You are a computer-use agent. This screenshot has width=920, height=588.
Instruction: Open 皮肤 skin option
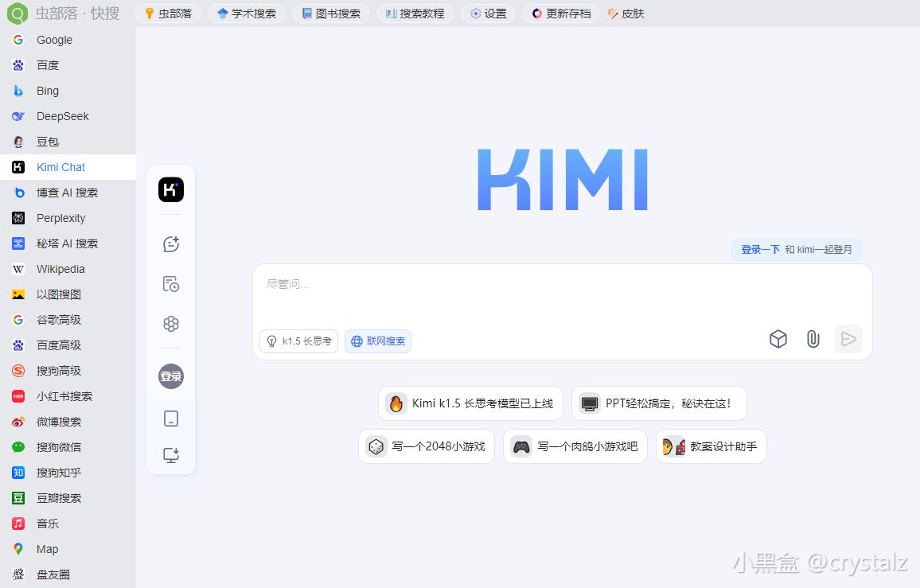click(626, 14)
